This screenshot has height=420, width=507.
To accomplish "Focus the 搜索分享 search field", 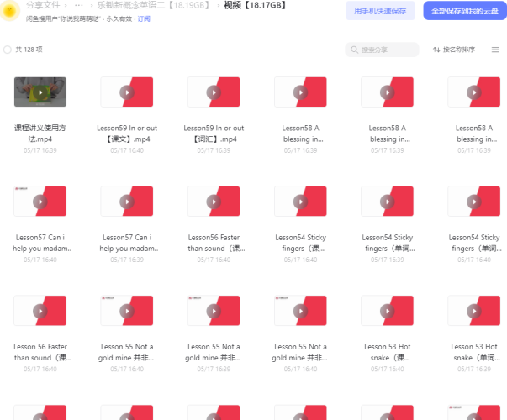I will coord(382,50).
